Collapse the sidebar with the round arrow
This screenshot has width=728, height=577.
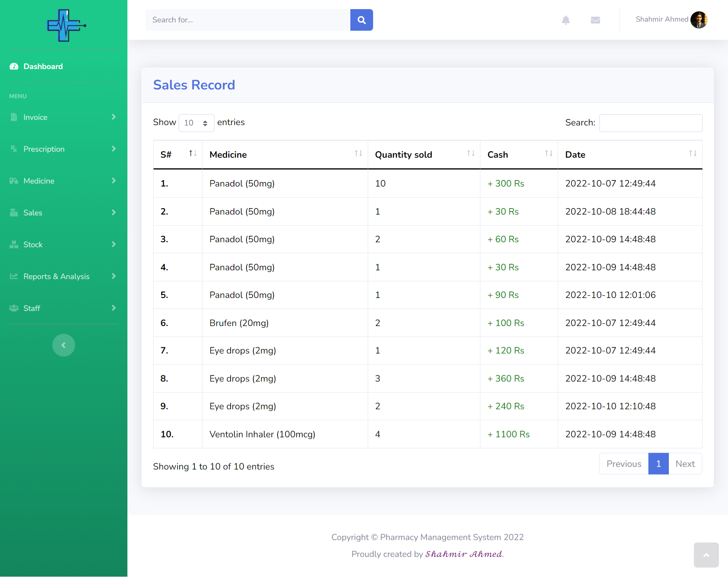63,345
